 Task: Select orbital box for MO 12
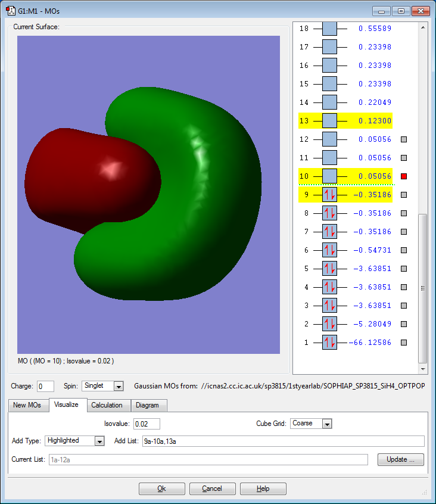click(329, 139)
